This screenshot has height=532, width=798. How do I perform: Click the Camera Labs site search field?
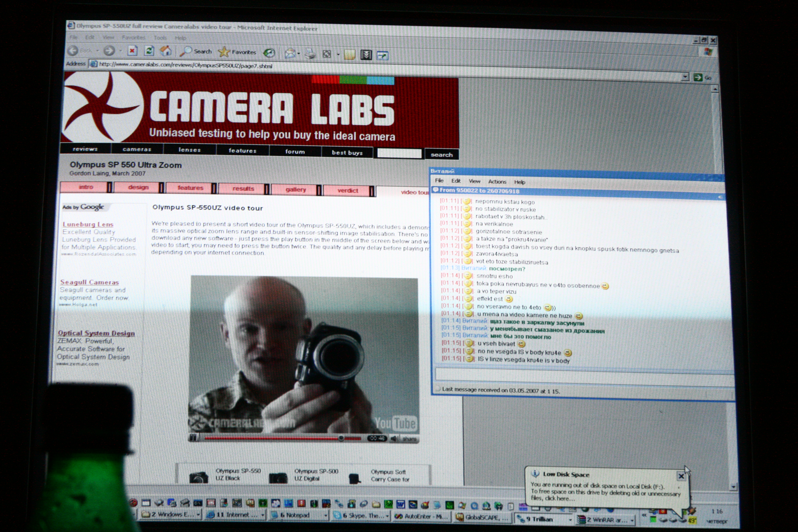pos(399,153)
